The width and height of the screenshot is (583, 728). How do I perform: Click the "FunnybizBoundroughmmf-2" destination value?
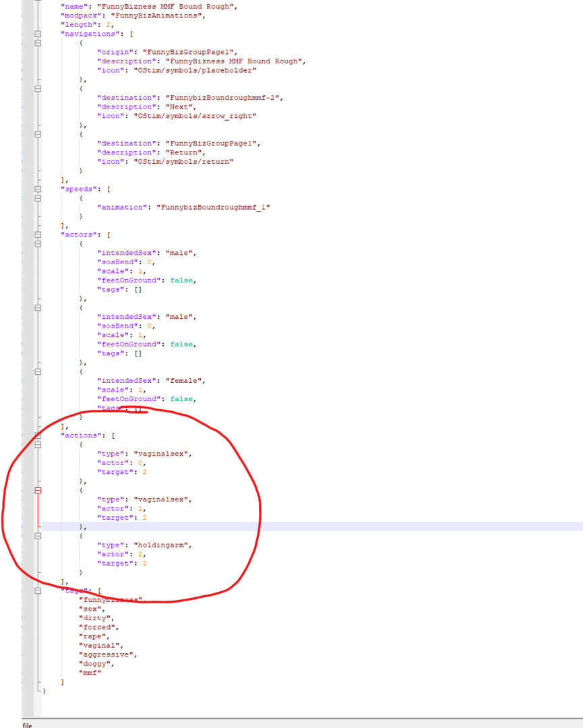tap(222, 98)
